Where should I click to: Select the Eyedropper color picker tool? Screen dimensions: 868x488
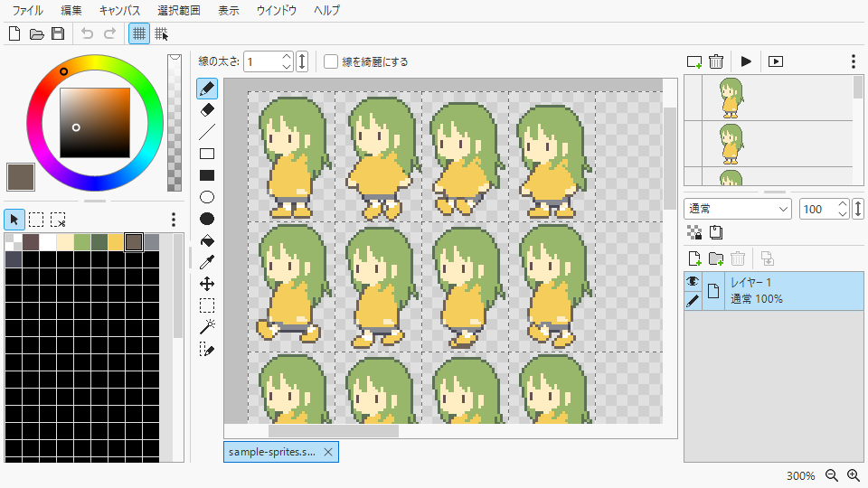(x=207, y=262)
